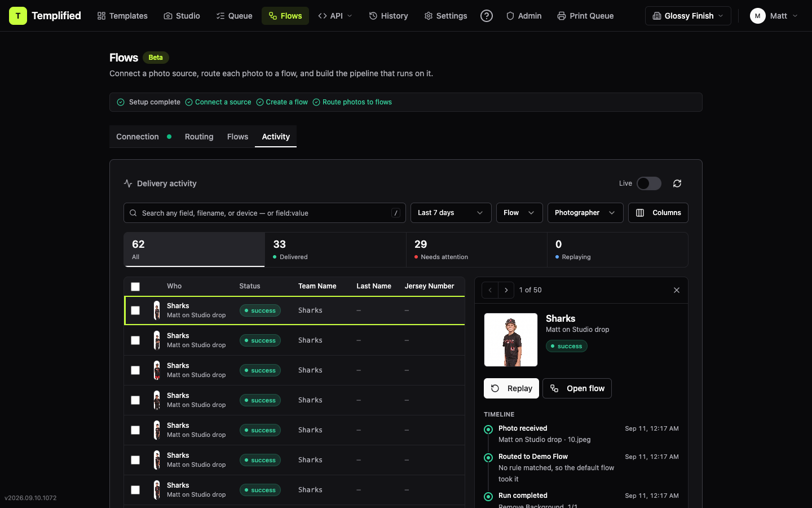Expand the Last 7 days dropdown
Viewport: 812px width, 508px height.
(451, 213)
